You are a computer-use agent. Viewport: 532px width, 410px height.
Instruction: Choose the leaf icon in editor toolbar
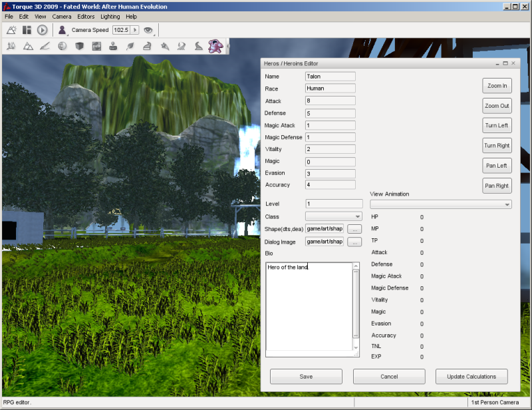tap(130, 47)
